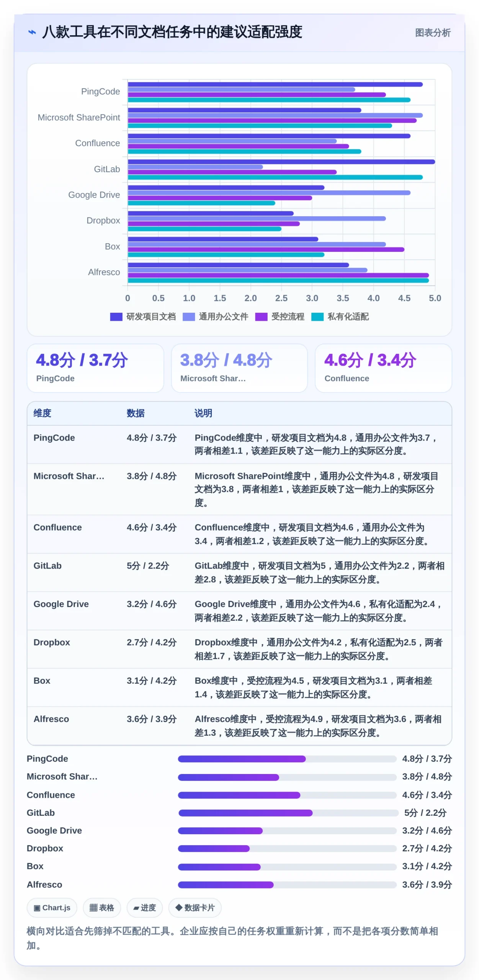Viewport: 479px width, 980px height.
Task: Click the 数据卡片 tag chip
Action: 195,908
